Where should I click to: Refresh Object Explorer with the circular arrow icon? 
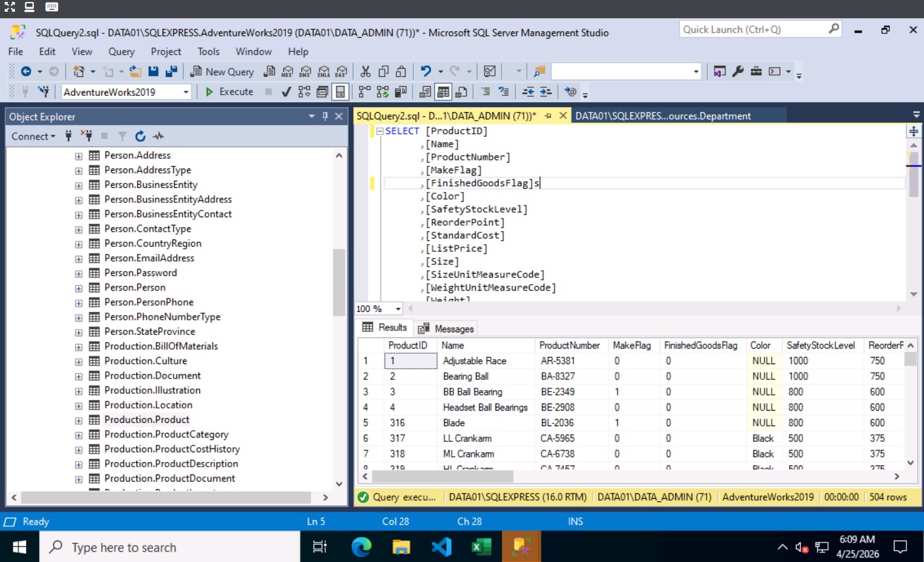point(140,136)
